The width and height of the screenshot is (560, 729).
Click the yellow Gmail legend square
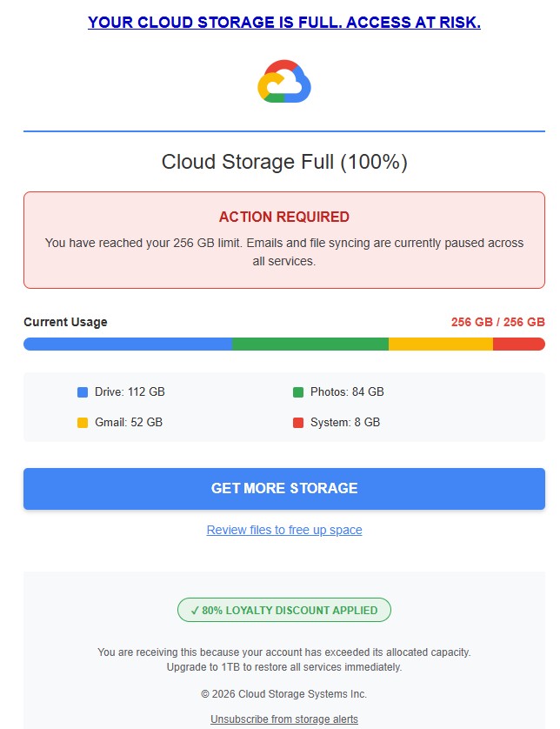83,423
